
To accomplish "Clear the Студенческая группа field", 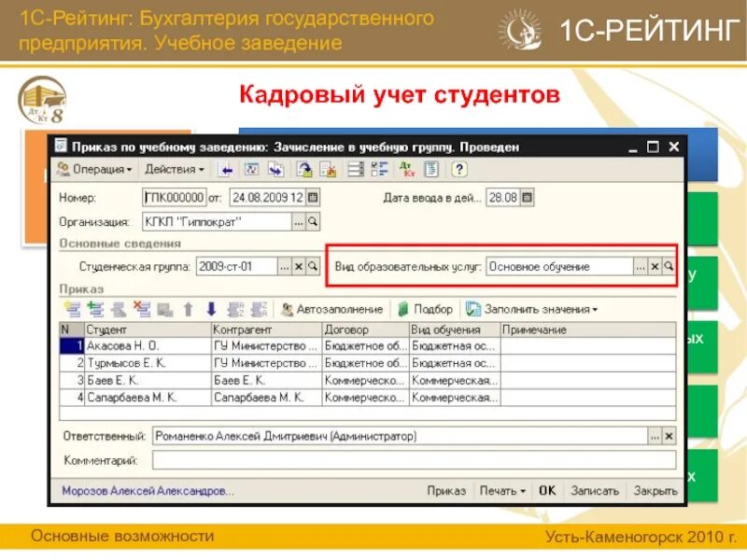I will (299, 267).
